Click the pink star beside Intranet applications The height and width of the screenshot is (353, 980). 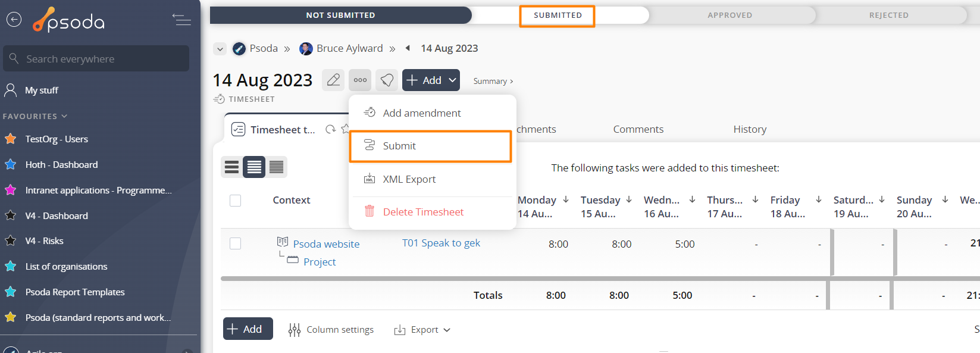(x=11, y=190)
